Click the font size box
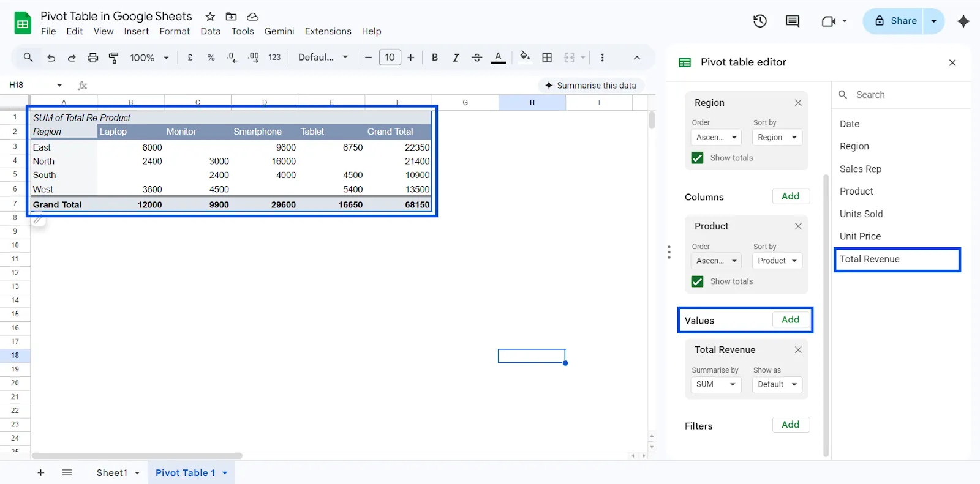The height and width of the screenshot is (484, 980). [390, 58]
